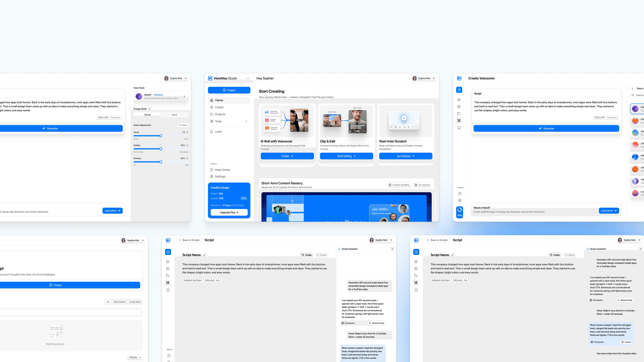Expand the Tools submenu chevron
Screen dimensions: 644x362
point(246,121)
